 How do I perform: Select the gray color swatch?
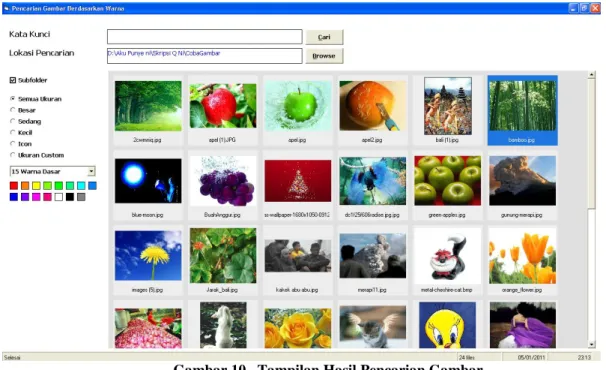click(x=81, y=197)
